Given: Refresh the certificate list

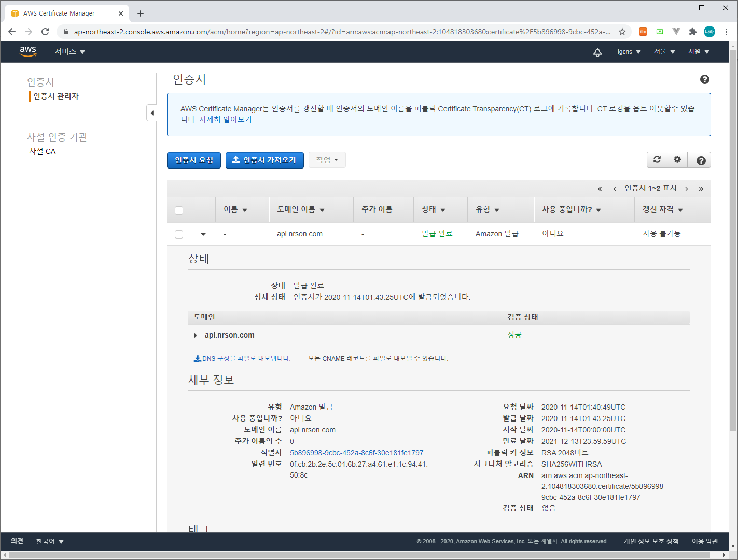Looking at the screenshot, I should coord(657,160).
